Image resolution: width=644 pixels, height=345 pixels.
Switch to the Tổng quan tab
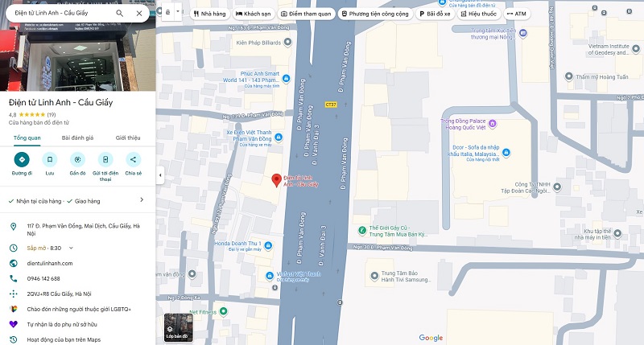coord(27,138)
